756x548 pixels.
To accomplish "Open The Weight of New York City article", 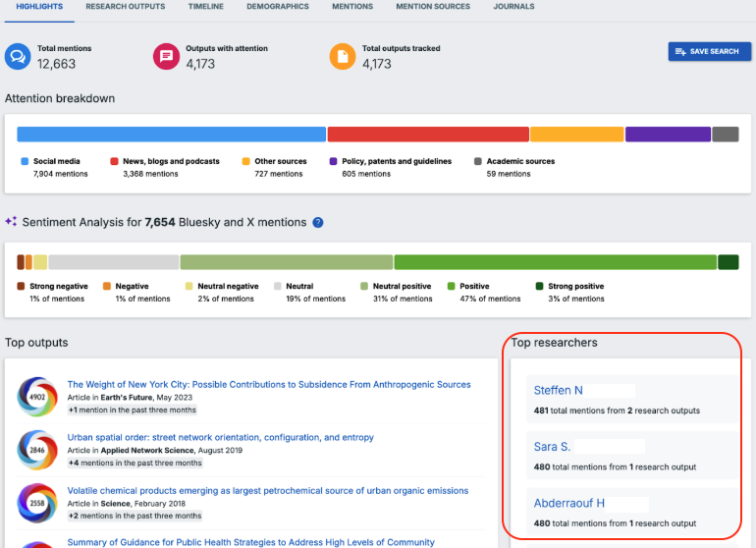I will pos(269,384).
